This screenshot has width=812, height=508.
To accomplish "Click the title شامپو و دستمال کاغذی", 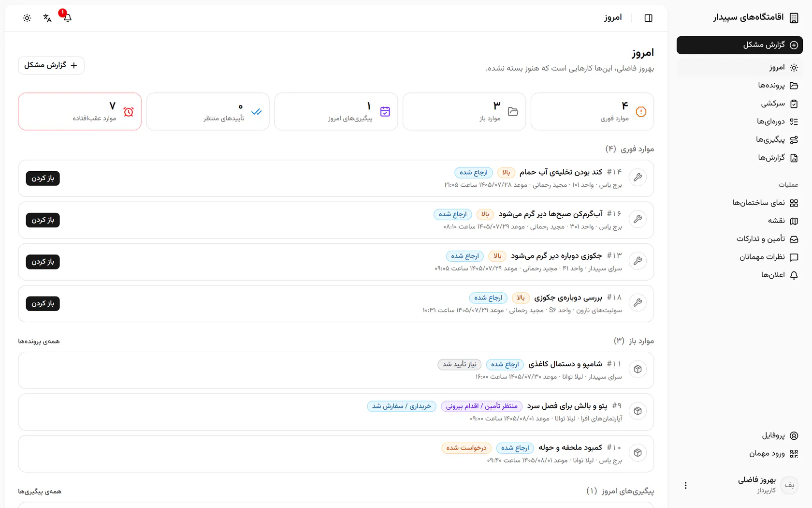I will pos(565,364).
